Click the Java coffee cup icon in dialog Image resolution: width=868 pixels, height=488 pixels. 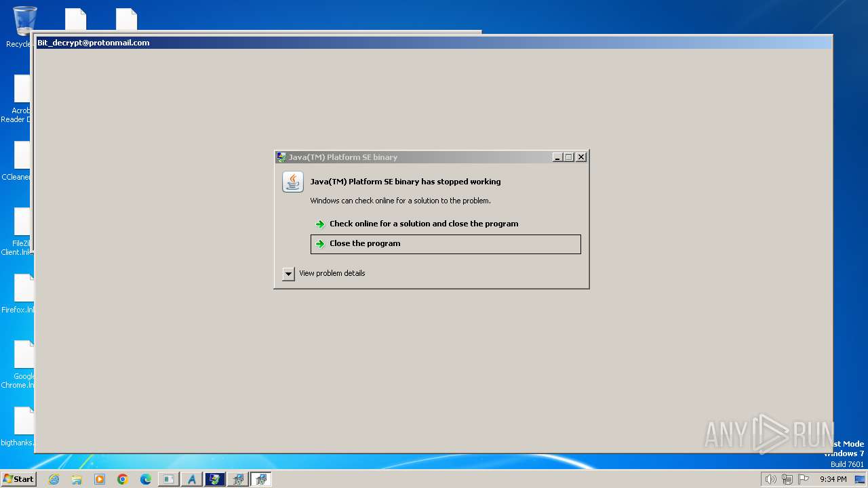click(293, 182)
